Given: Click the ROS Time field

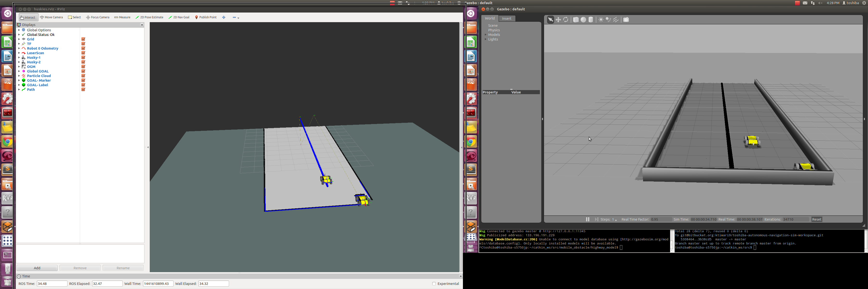Looking at the screenshot, I should click(x=52, y=284).
